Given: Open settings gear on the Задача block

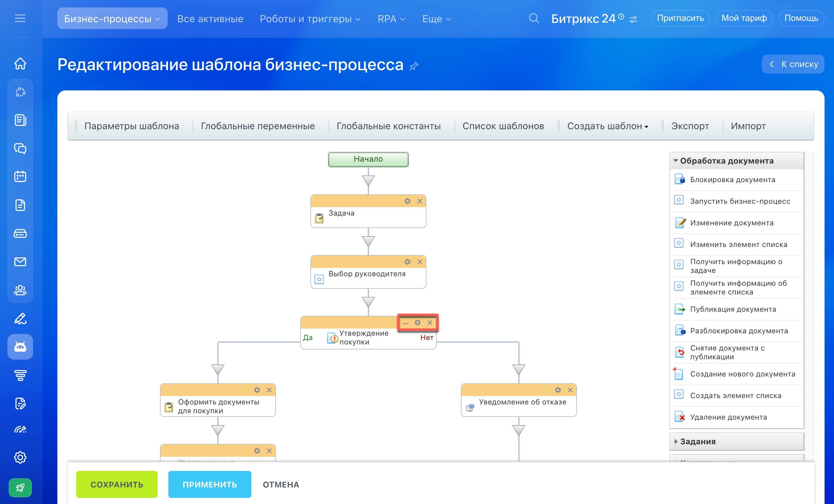Looking at the screenshot, I should (x=407, y=201).
